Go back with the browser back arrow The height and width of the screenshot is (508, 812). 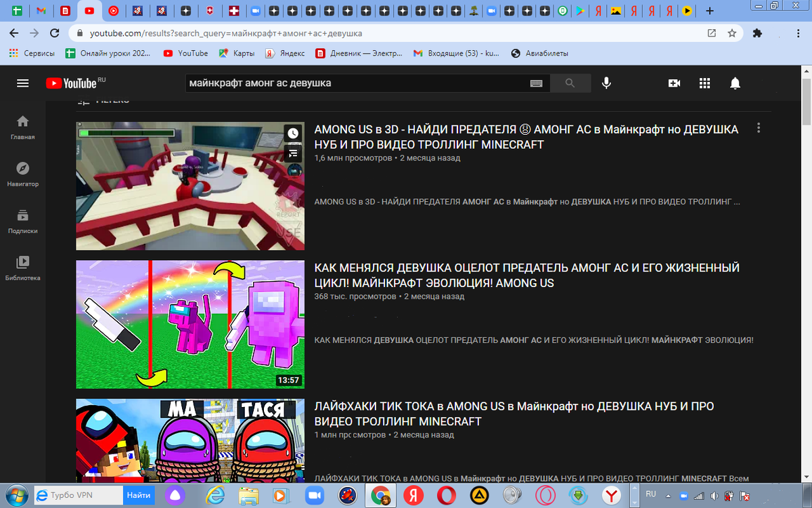point(14,33)
